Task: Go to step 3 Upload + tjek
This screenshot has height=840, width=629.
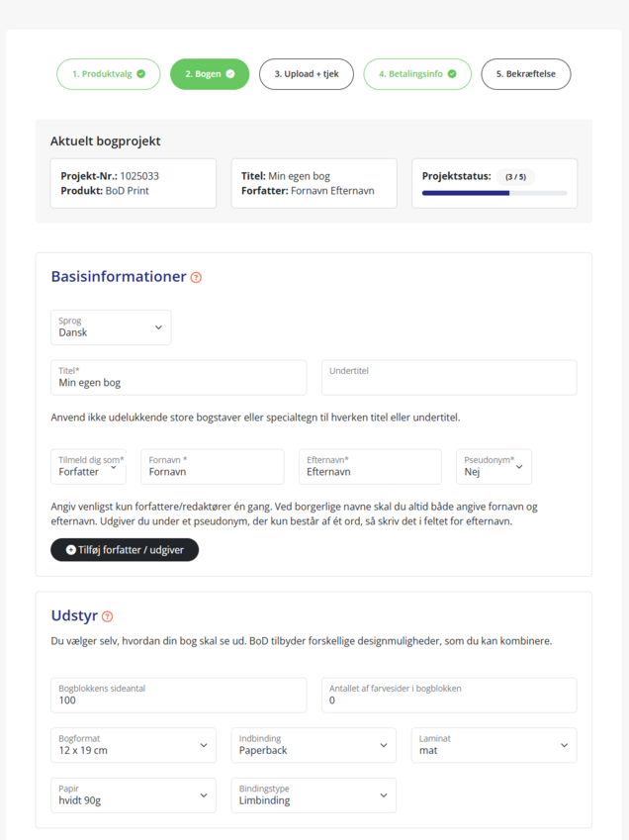Action: (x=307, y=74)
